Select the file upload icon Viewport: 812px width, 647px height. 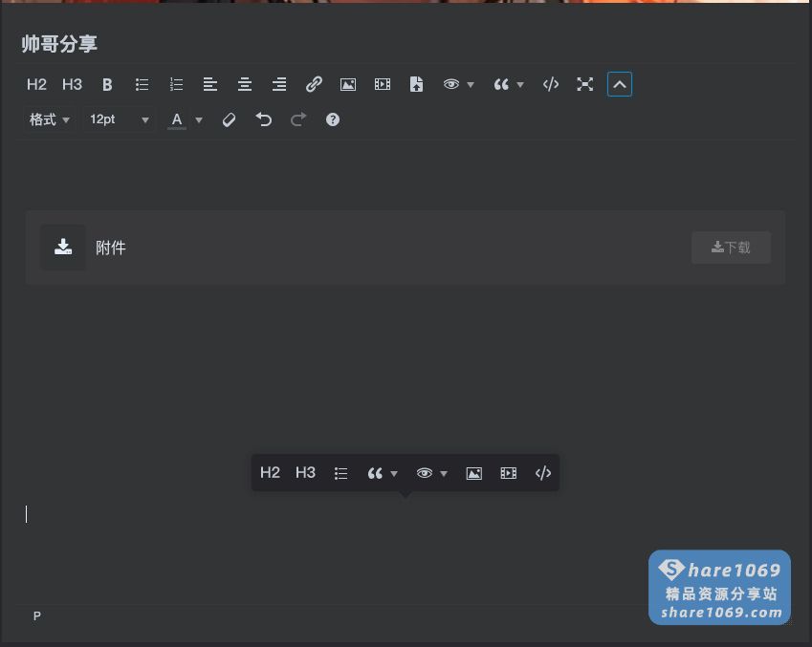tap(416, 84)
